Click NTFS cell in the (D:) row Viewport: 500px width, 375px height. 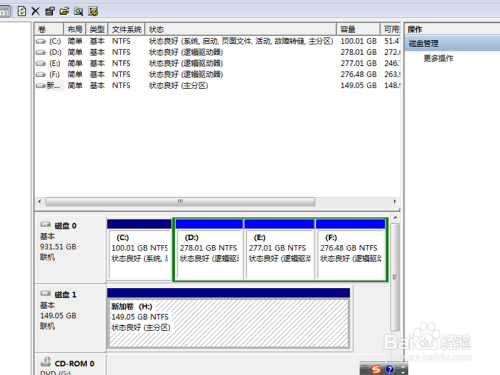click(x=121, y=52)
